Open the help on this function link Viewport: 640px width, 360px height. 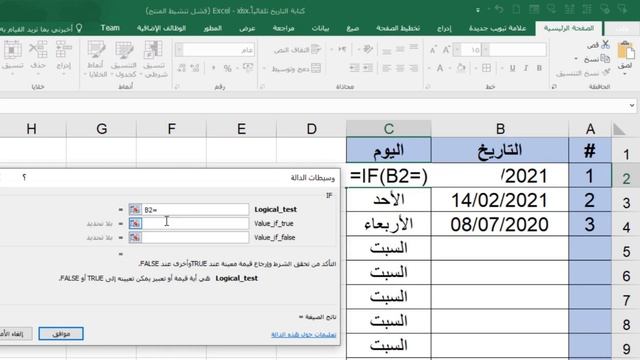click(x=304, y=334)
